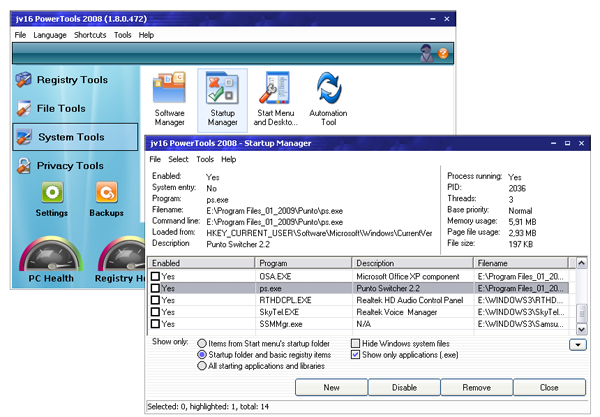Open the Settings icon in main window
The image size is (600, 417).
52,199
